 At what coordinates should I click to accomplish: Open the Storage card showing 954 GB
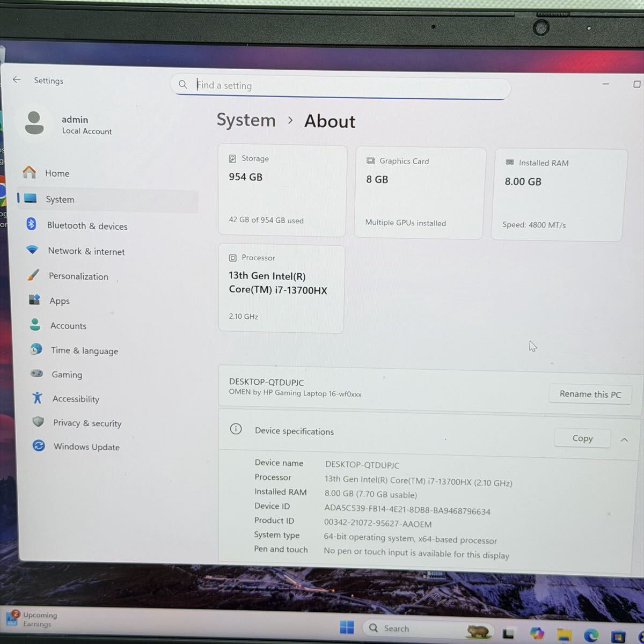click(282, 190)
